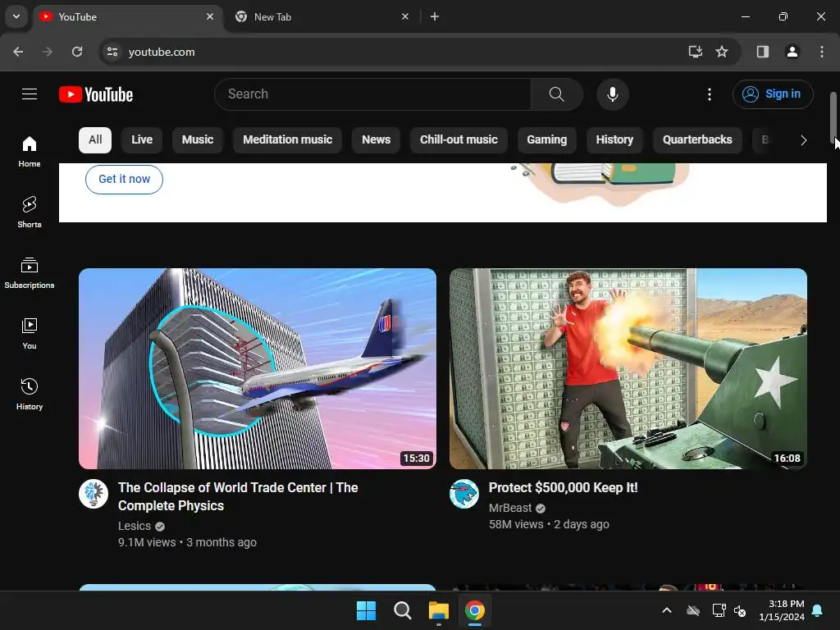Play MrBeast tank video thumbnail
The image size is (840, 630).
(x=628, y=368)
